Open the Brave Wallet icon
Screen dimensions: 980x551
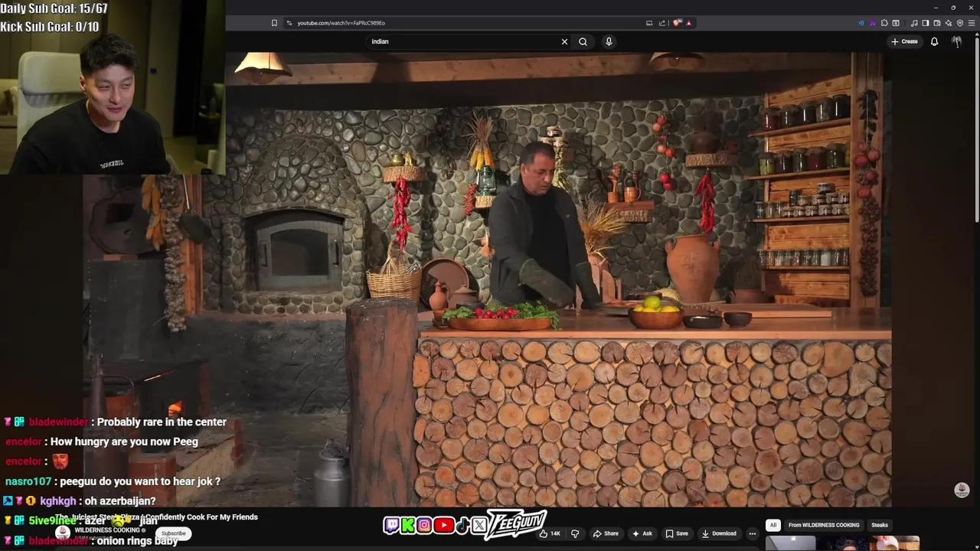point(937,23)
